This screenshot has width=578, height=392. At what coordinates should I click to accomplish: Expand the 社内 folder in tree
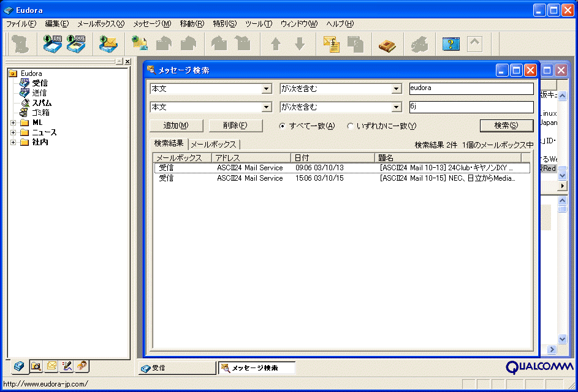13,142
